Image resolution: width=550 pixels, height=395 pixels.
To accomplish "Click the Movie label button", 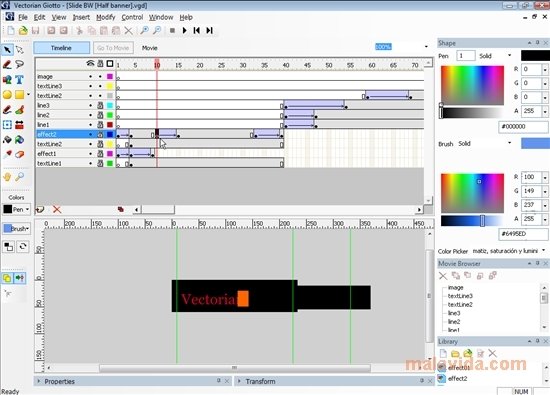I will click(149, 48).
